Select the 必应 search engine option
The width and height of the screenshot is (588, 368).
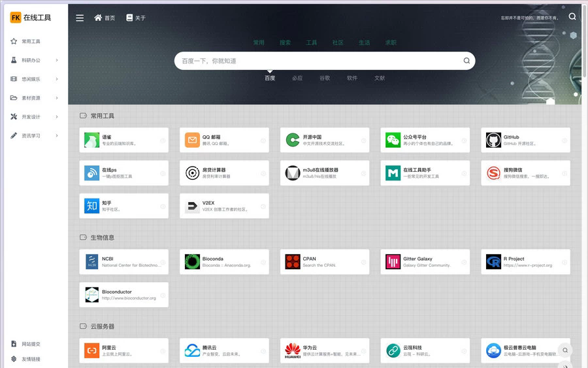click(x=297, y=78)
